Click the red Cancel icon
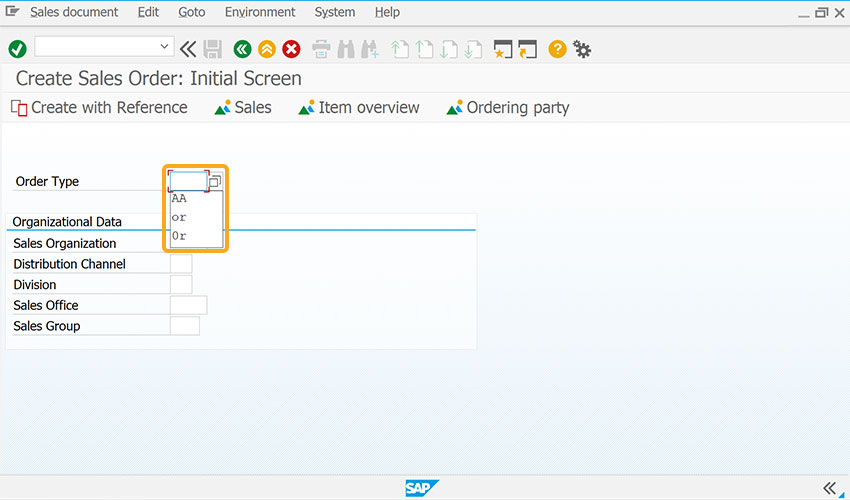This screenshot has width=850, height=500. click(291, 49)
